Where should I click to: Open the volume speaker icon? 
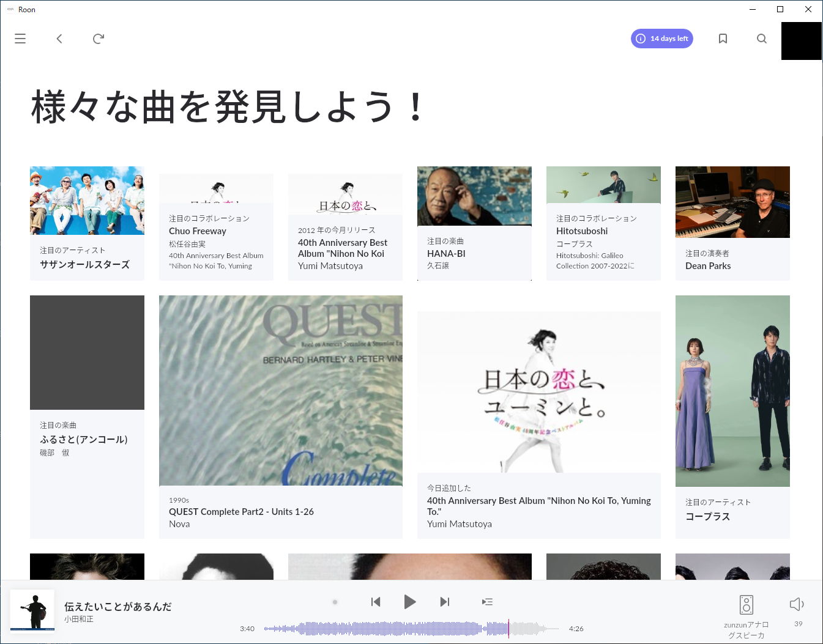(x=797, y=604)
